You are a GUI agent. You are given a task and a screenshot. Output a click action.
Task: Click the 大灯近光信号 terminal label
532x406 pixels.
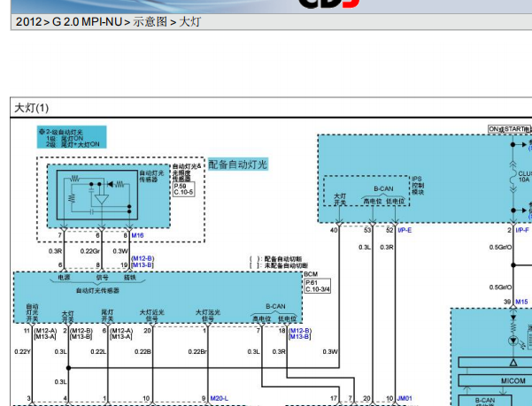(152, 316)
